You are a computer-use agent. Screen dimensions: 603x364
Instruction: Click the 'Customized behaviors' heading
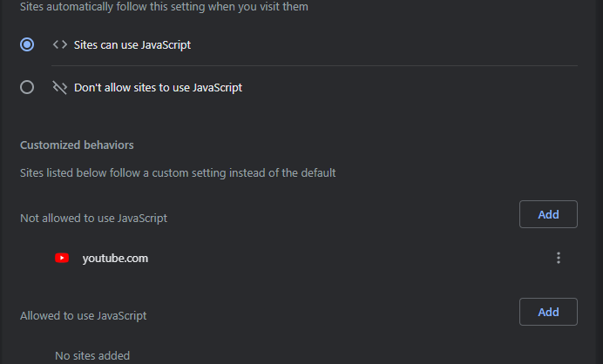pos(77,145)
